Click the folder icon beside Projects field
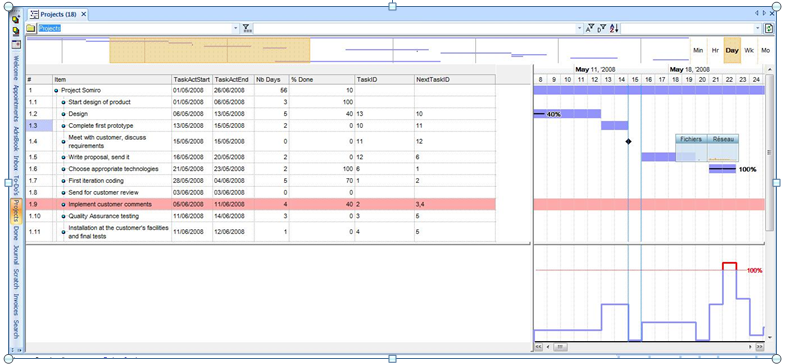Viewport: 785px width, 364px height. (x=31, y=29)
